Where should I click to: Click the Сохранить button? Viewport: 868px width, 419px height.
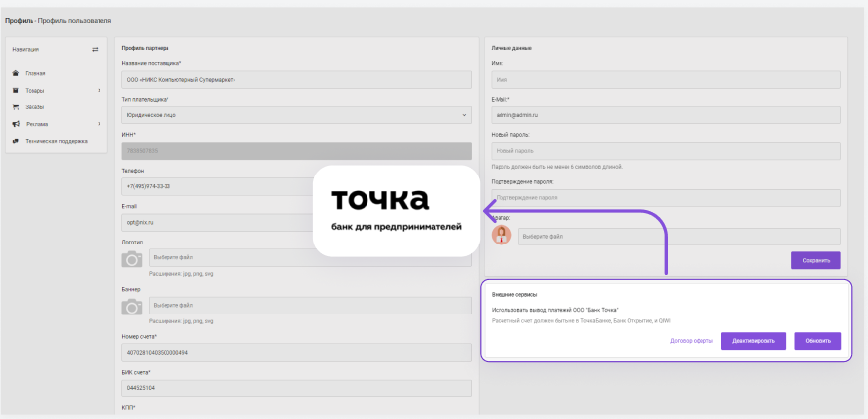[816, 261]
